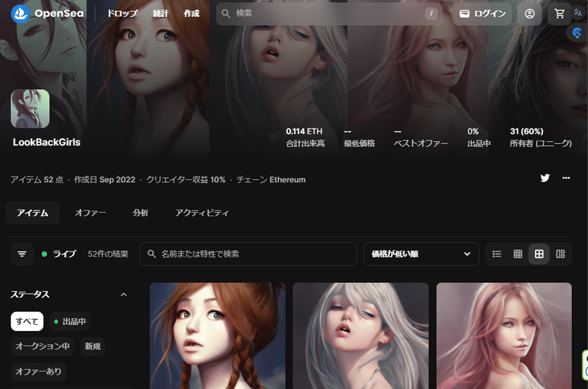This screenshot has width=588, height=389.
Task: Click the 作成日 Sep 2022 text
Action: pos(104,179)
